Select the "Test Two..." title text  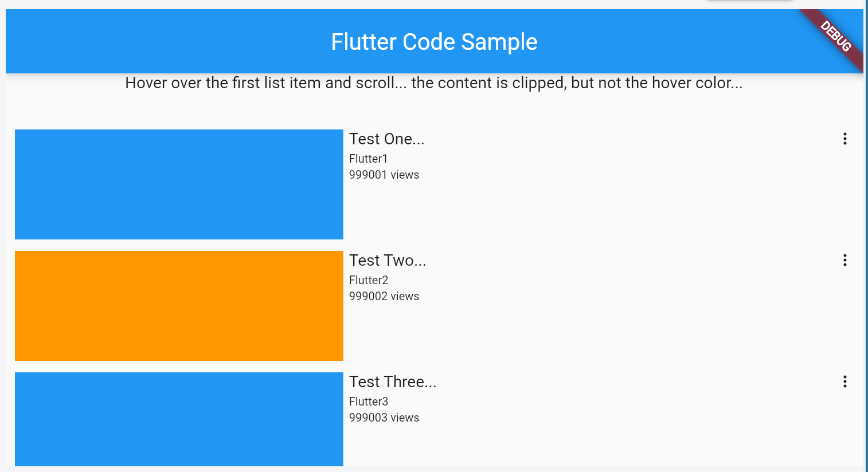(388, 261)
